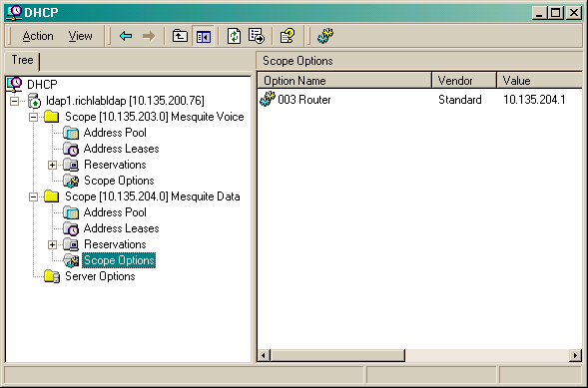588x388 pixels.
Task: Select DHCP root label in tree
Action: 42,85
